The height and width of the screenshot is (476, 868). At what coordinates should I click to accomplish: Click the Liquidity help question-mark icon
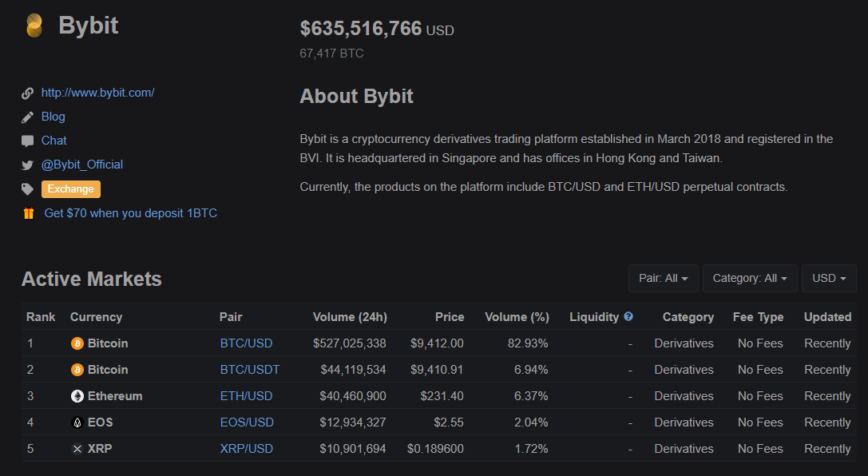[628, 316]
